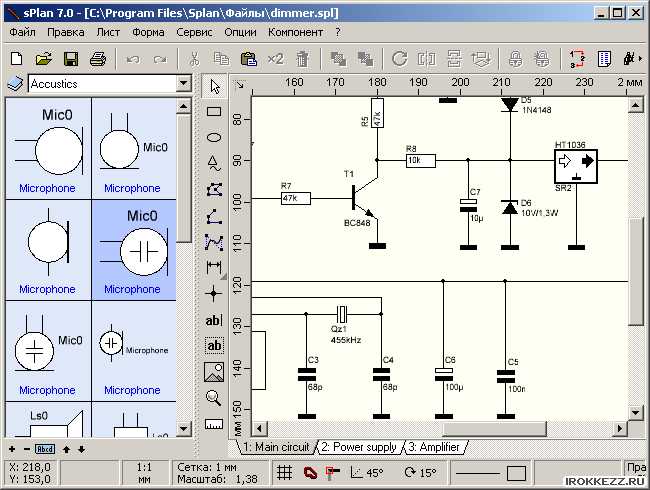Image resolution: width=650 pixels, height=490 pixels.
Task: Select the pointer arrow tool
Action: pyautogui.click(x=213, y=87)
